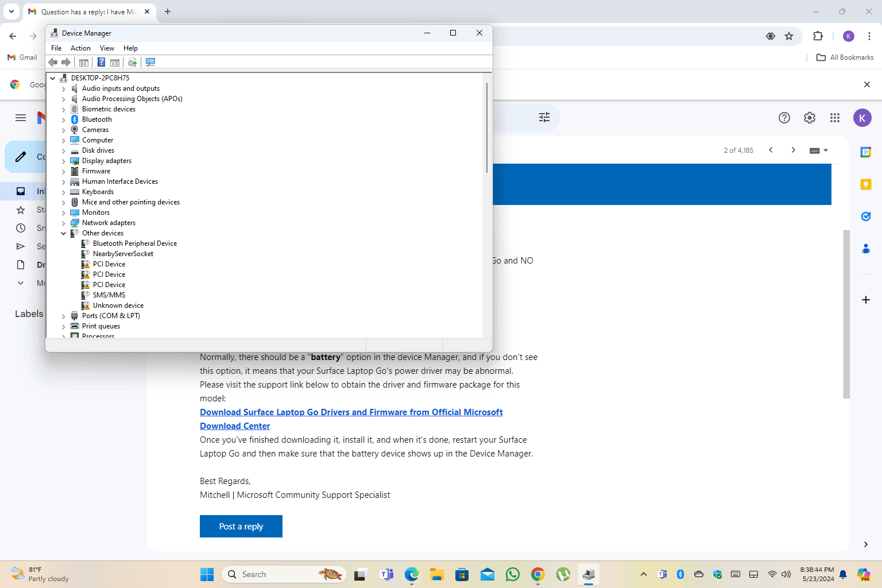Open File Explorer from the taskbar
882x588 pixels.
pyautogui.click(x=437, y=574)
